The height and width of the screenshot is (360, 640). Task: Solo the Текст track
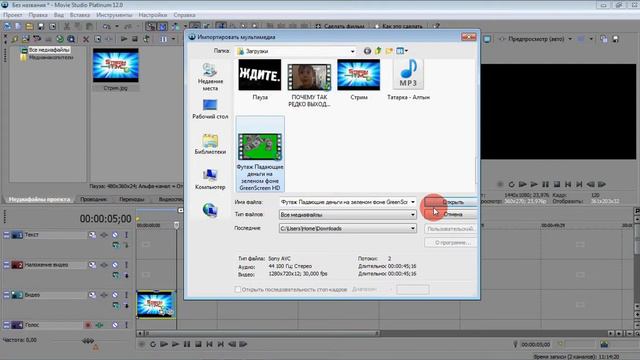[126, 235]
